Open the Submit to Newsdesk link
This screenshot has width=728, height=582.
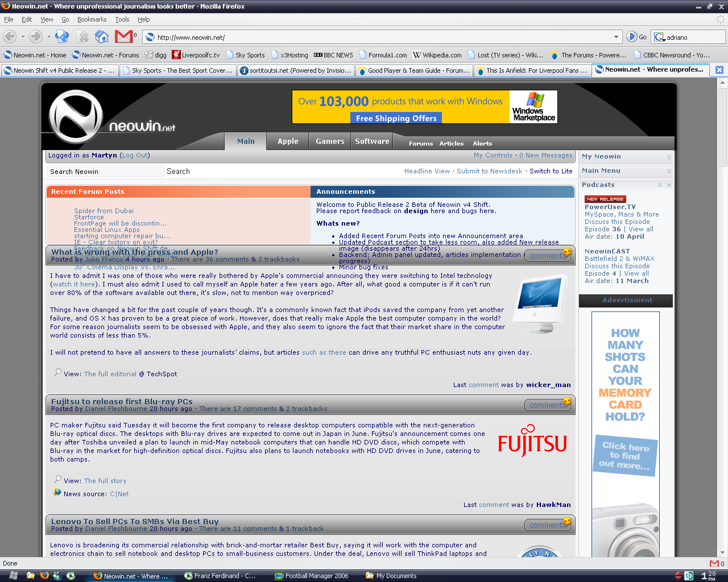point(489,171)
